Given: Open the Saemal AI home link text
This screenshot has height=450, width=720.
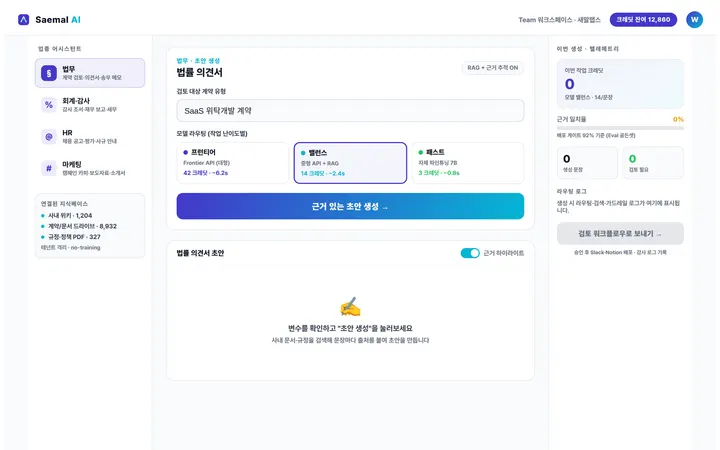Looking at the screenshot, I should click(x=58, y=20).
